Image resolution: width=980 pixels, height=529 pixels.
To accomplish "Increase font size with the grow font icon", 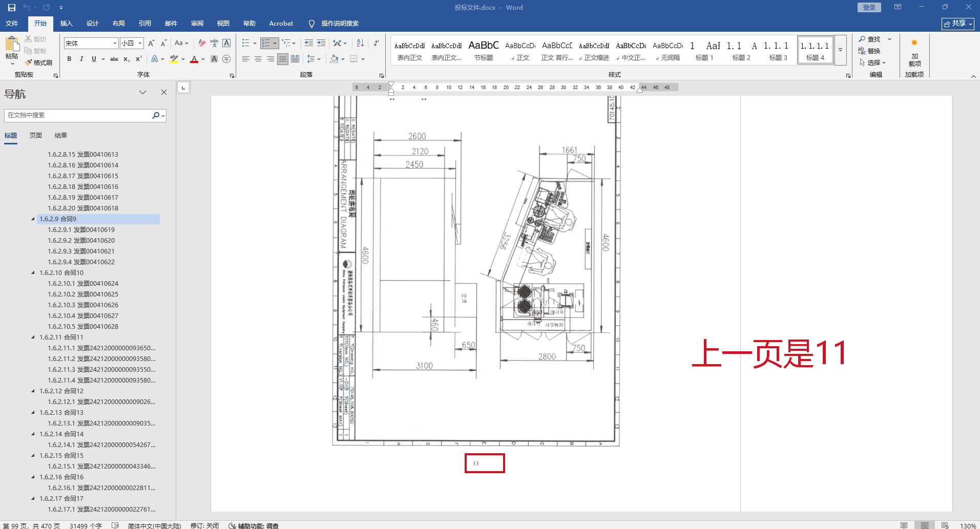I will point(151,44).
